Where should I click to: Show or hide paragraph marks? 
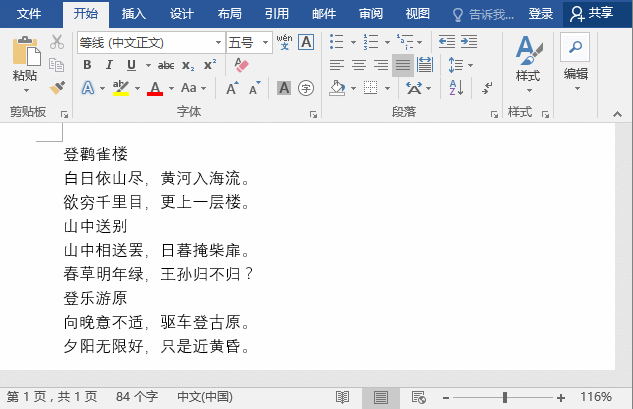[487, 88]
